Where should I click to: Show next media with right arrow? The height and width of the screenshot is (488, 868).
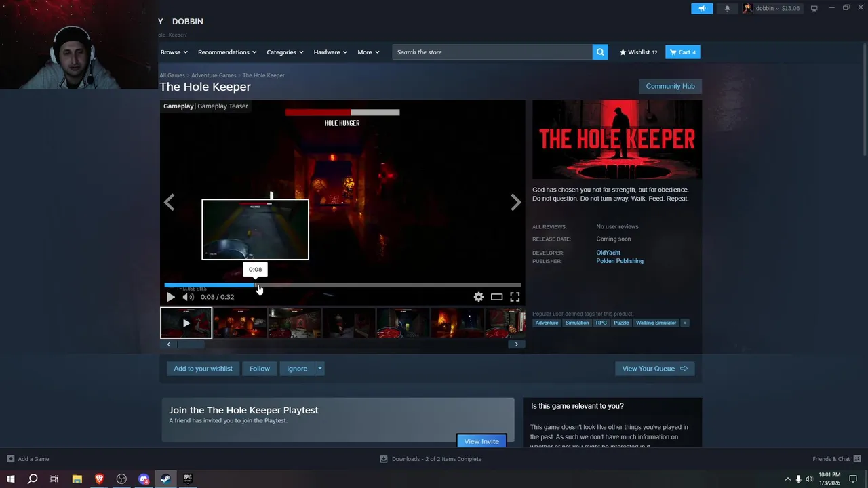516,202
